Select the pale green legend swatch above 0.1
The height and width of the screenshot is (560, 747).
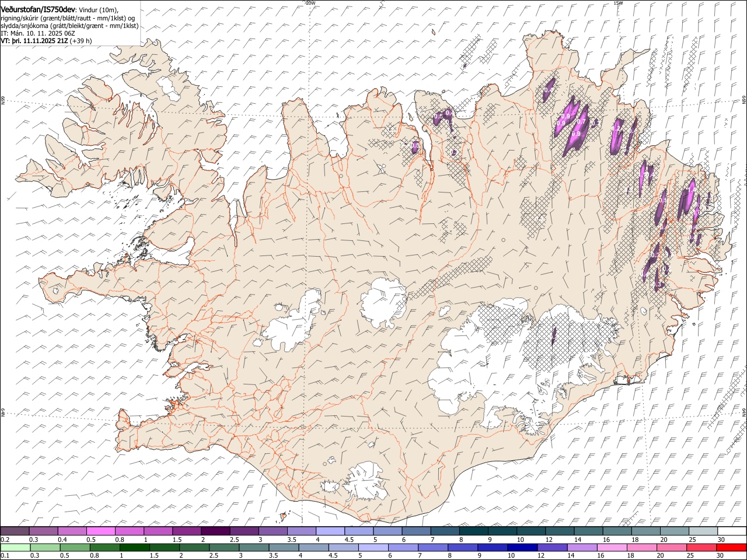[15, 547]
